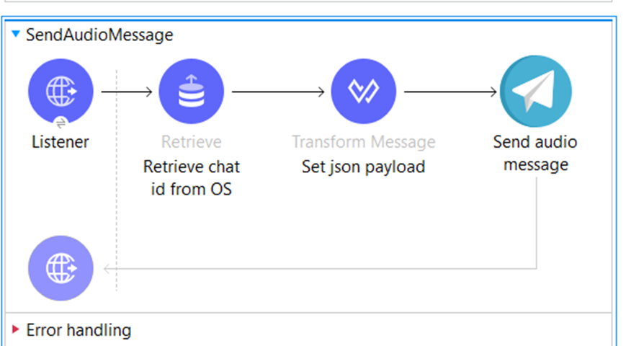Image resolution: width=644 pixels, height=346 pixels.
Task: Select the Transform Message component icon
Action: 364,92
